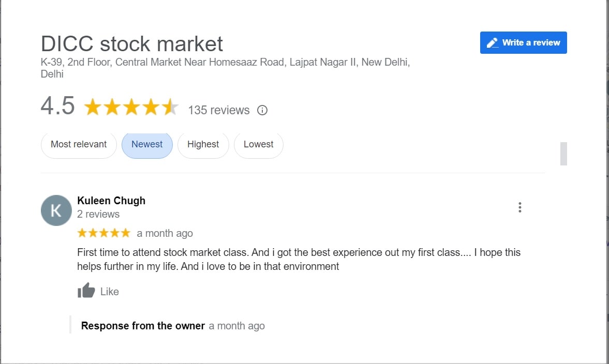This screenshot has width=609, height=364.
Task: Click the half-filled fifth star in overall rating
Action: 172,107
